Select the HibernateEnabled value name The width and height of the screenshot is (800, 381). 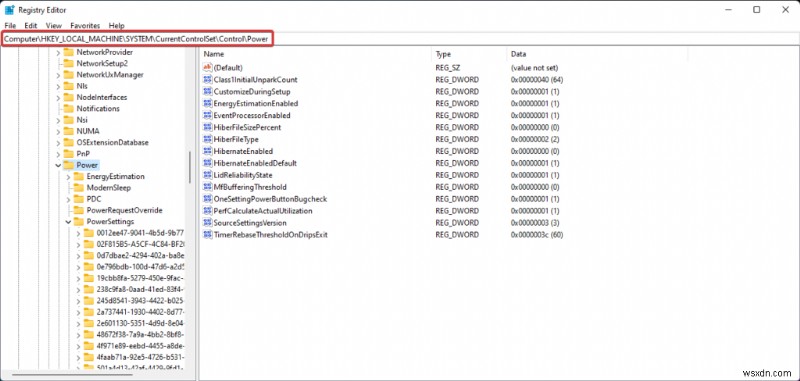pos(243,151)
